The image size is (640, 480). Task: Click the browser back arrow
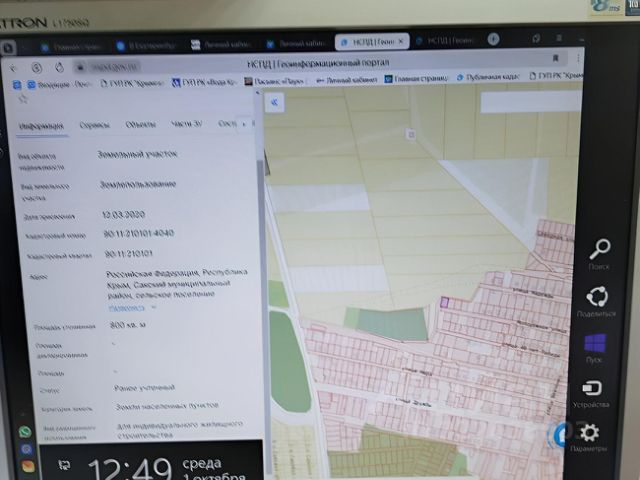coord(13,68)
